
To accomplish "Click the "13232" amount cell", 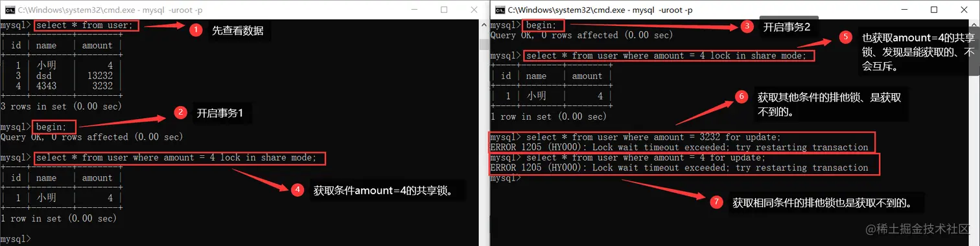I will (x=100, y=76).
